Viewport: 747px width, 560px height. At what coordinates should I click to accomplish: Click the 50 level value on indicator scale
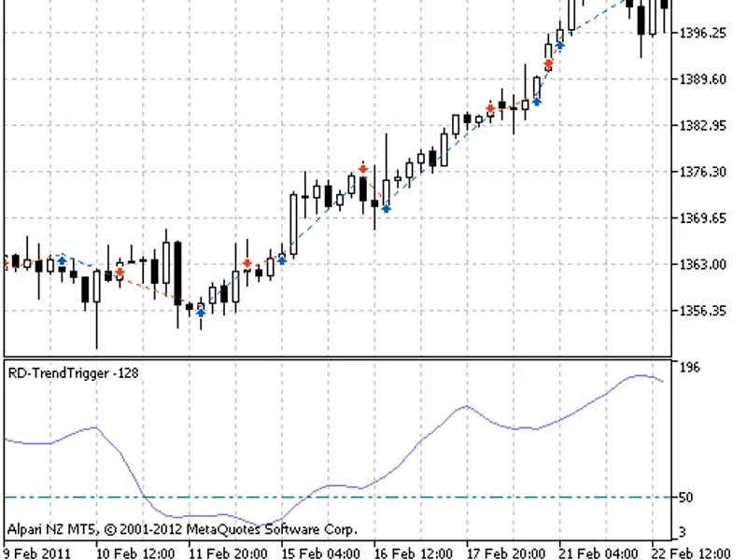[x=685, y=497]
